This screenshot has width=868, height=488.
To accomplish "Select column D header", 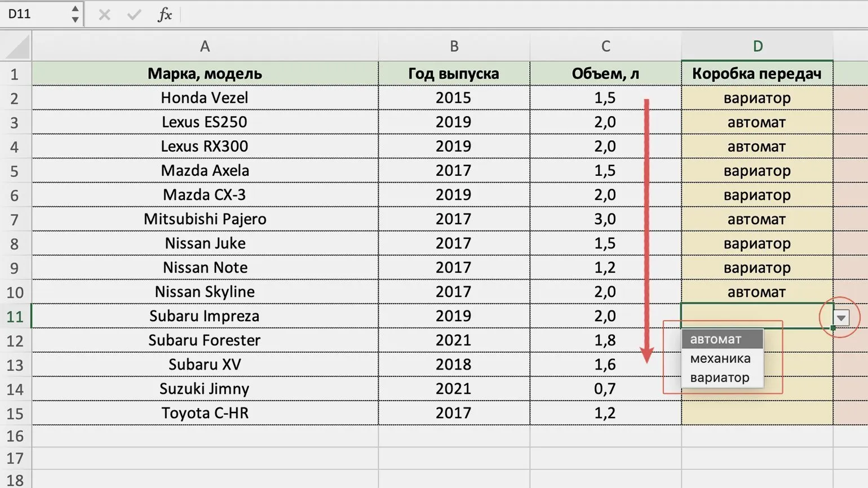I will point(757,46).
